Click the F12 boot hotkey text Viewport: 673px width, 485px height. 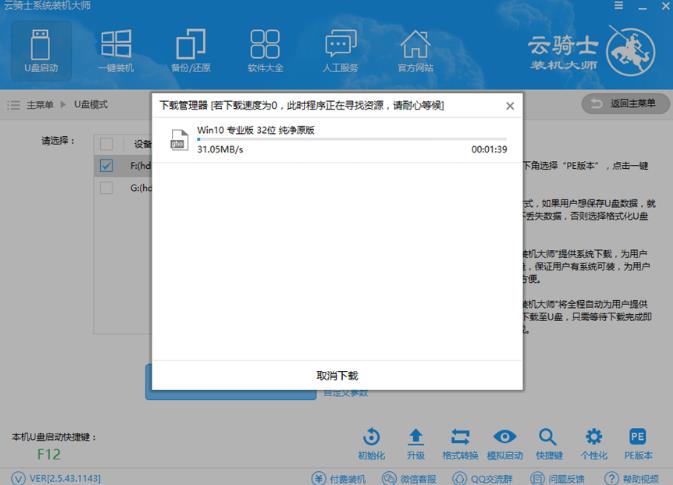pyautogui.click(x=49, y=454)
